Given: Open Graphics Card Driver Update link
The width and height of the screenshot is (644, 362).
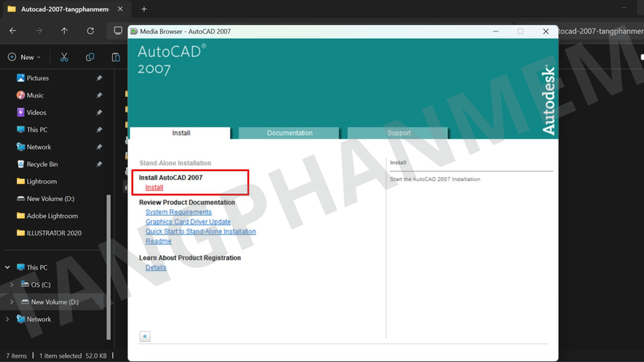Looking at the screenshot, I should 188,222.
